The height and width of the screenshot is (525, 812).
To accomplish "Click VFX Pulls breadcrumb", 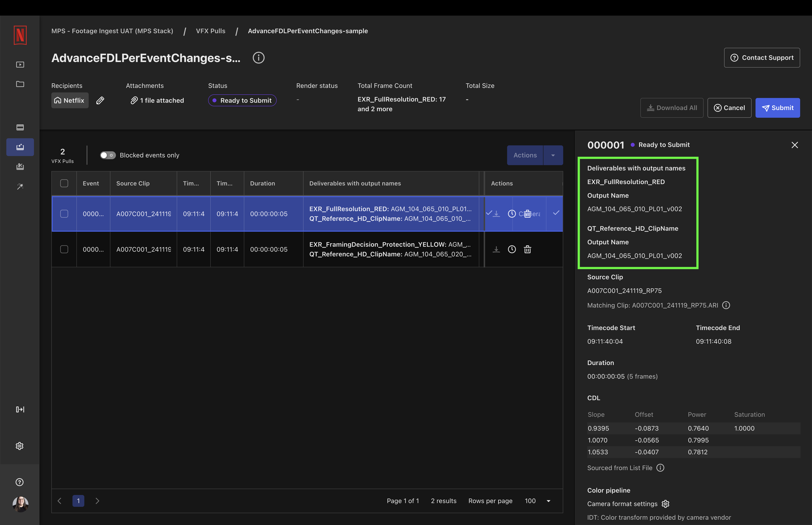I will 211,31.
